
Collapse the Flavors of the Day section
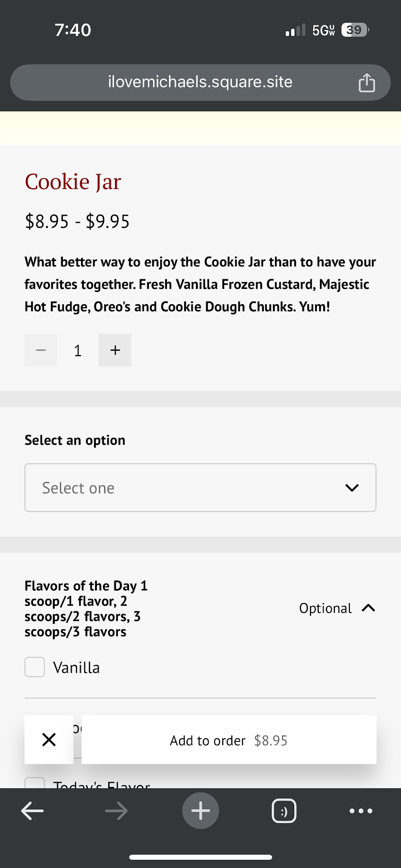(368, 608)
